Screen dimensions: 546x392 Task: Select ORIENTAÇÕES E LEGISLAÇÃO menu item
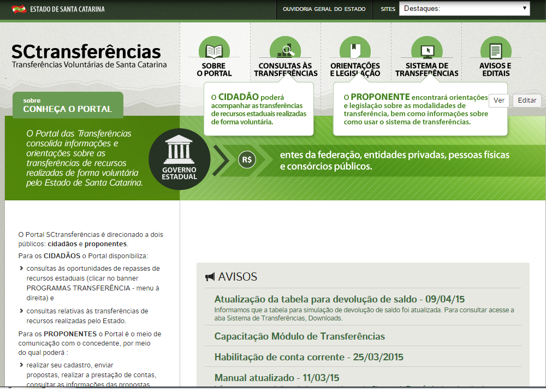[x=355, y=70]
